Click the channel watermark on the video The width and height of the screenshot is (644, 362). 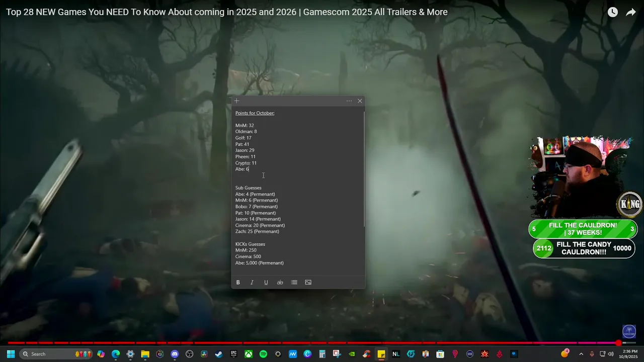pos(629,331)
